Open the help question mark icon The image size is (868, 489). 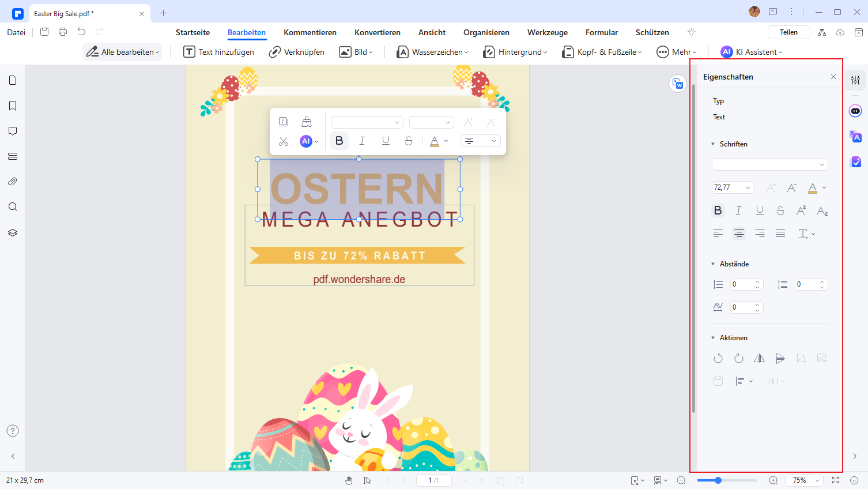click(x=13, y=431)
